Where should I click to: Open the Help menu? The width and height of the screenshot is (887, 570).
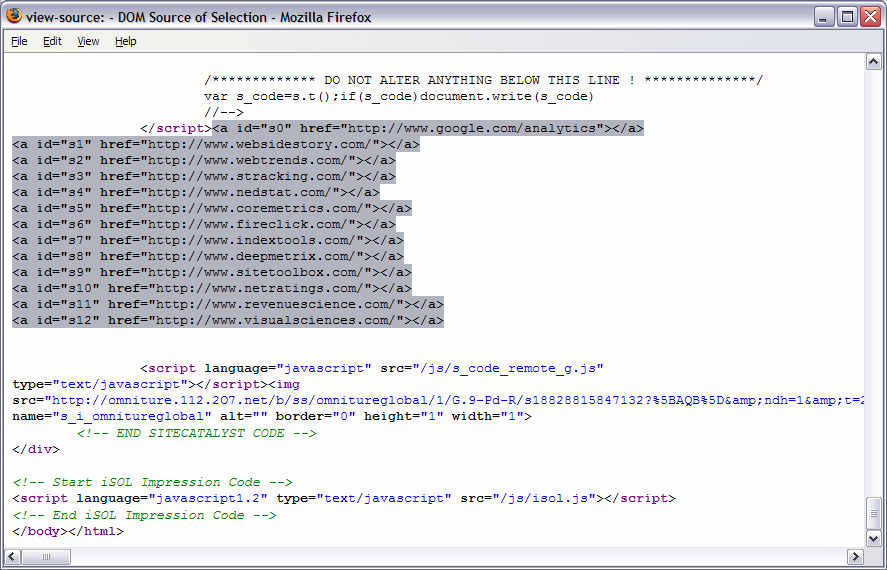(x=126, y=41)
